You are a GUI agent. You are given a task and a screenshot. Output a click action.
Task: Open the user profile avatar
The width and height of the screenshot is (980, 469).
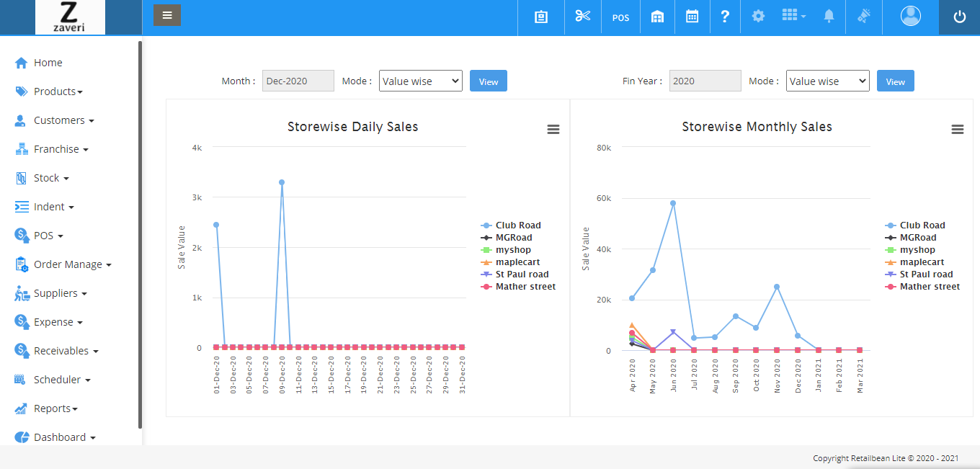pos(911,16)
